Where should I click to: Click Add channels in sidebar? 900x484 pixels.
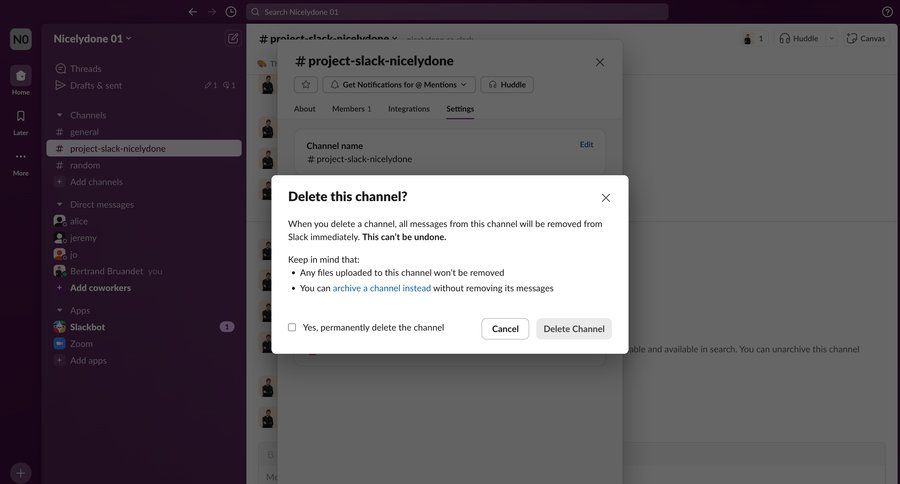96,181
